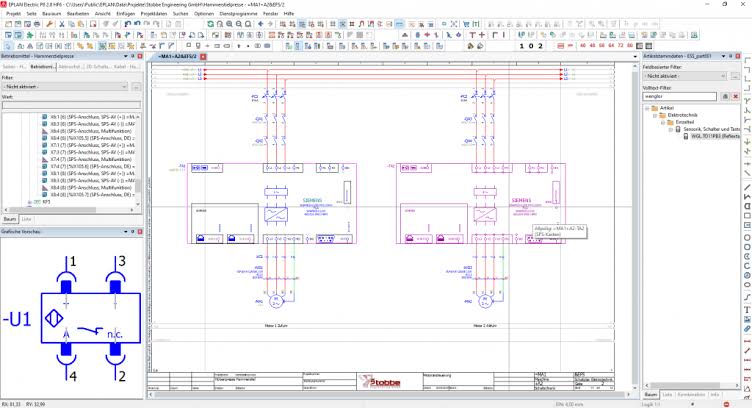Image resolution: width=752 pixels, height=408 pixels.
Task: Click the Zoom in magnifier icon
Action: click(x=229, y=24)
